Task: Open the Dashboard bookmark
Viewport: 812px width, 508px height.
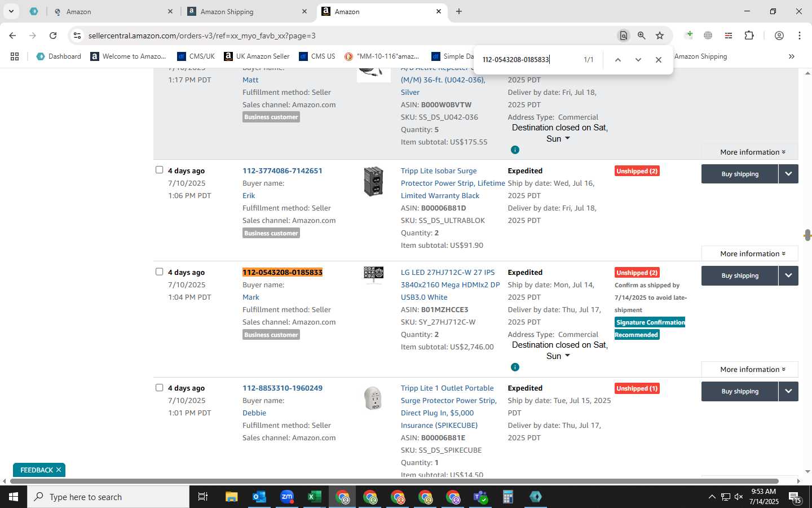Action: 59,56
